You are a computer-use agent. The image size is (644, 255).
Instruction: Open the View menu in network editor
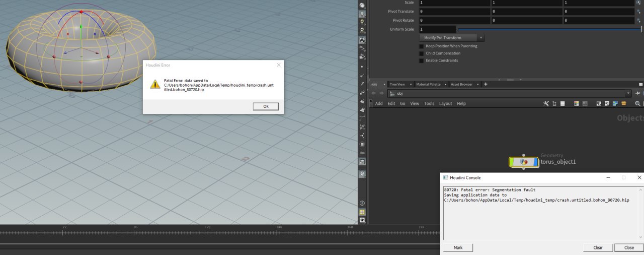point(415,103)
